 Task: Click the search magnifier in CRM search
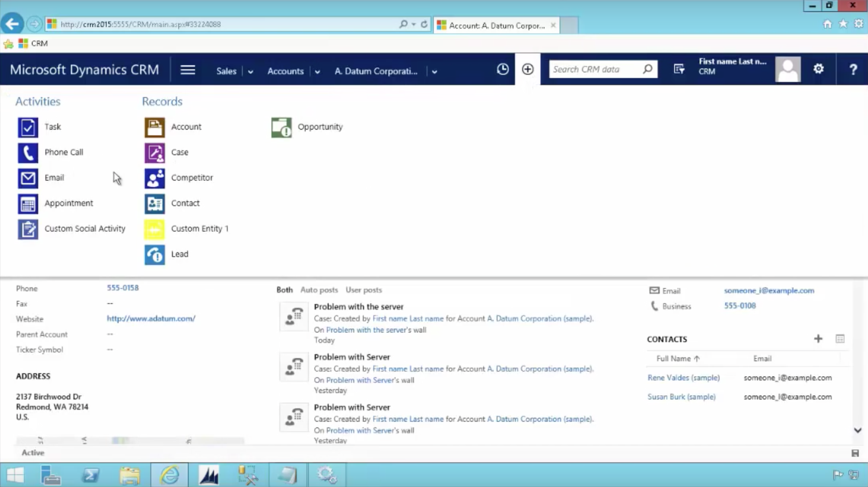(x=648, y=69)
